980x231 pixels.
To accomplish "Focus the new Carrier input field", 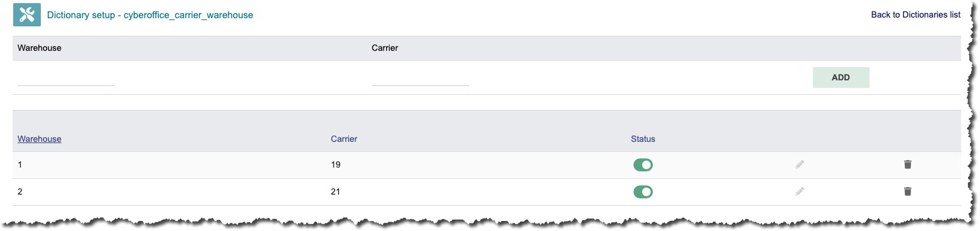I will pyautogui.click(x=420, y=78).
